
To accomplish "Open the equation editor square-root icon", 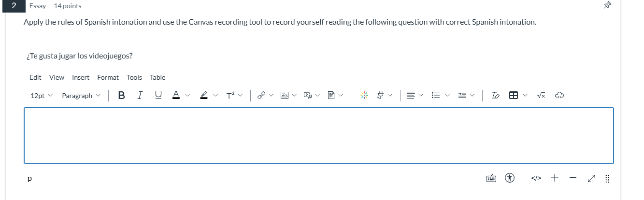I will pos(542,96).
